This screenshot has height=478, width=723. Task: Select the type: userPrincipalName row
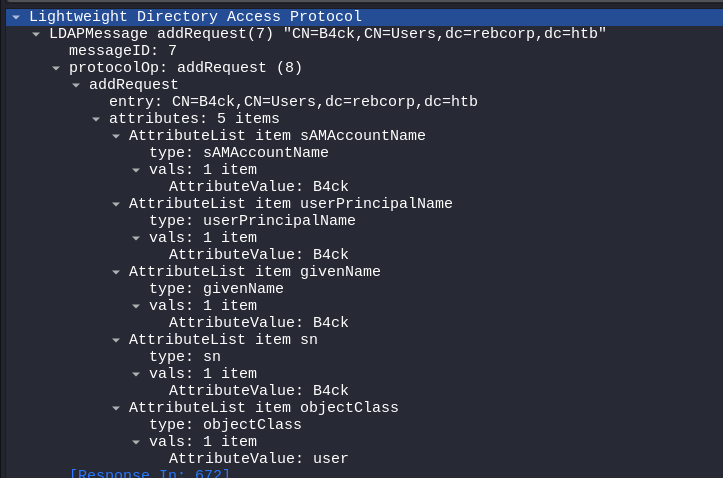pos(252,221)
